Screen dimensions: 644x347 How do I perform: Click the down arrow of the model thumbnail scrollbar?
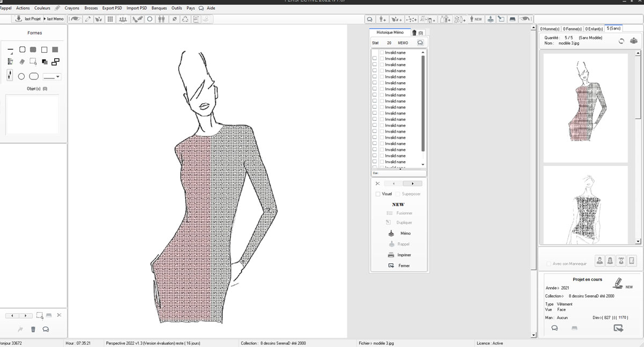[638, 241]
